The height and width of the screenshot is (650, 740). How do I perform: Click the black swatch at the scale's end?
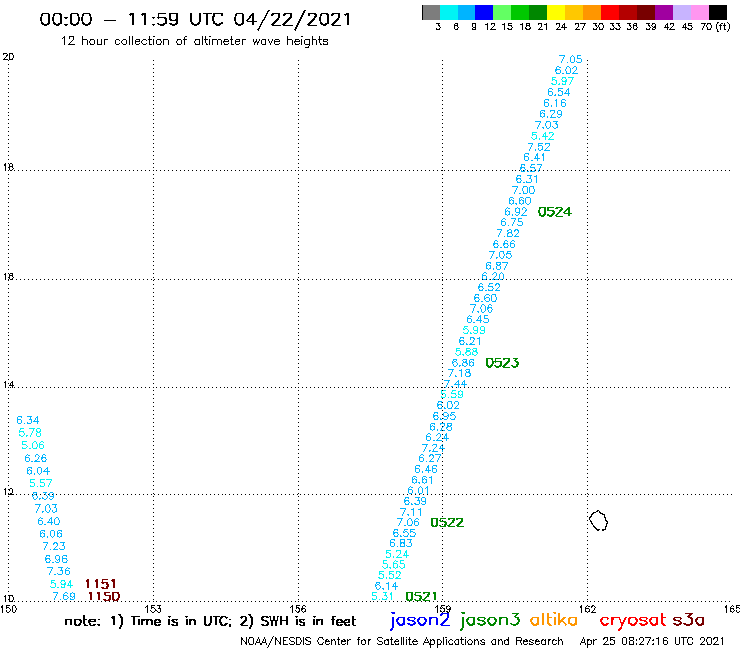click(x=717, y=12)
